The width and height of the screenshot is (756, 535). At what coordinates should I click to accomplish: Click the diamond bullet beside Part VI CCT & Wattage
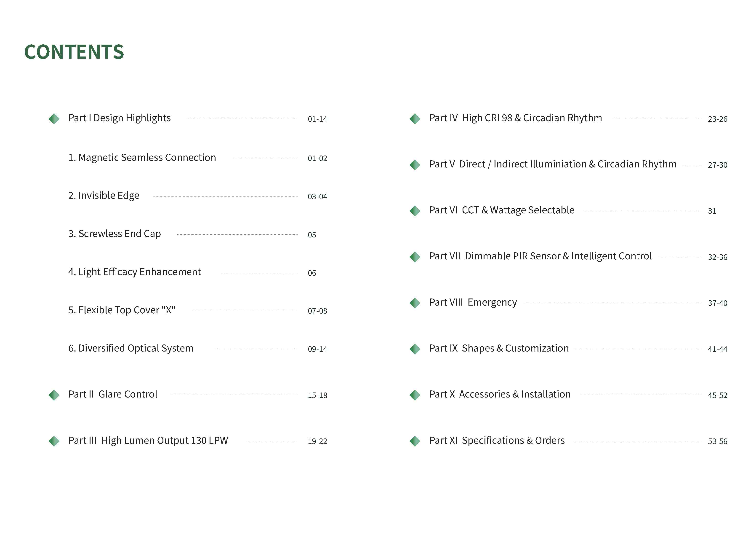pos(415,211)
